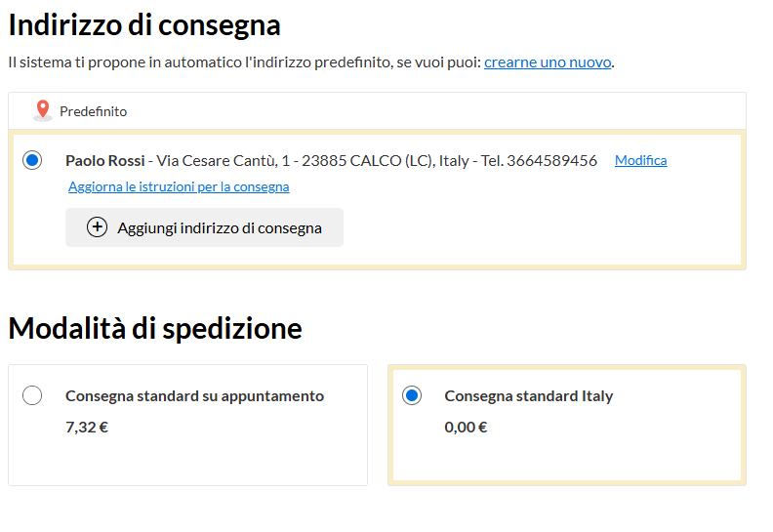This screenshot has width=773, height=532.
Task: Click Aggiungi indirizzo di consegna button text
Action: coord(220,227)
